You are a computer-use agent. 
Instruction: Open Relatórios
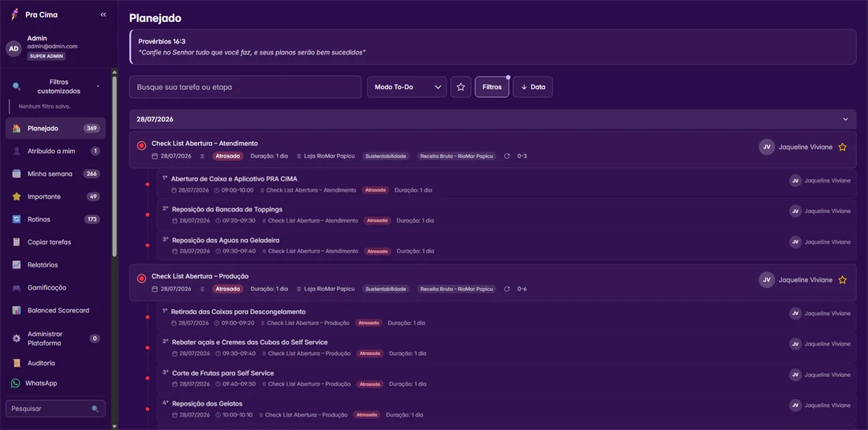pos(55,264)
